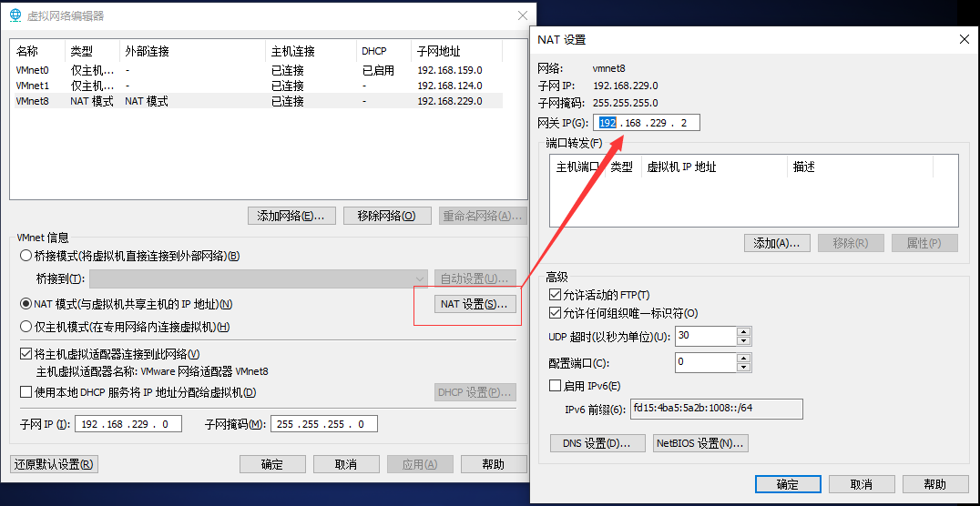Click subnet address 192.168.124.0 cell
The width and height of the screenshot is (980, 506).
pos(450,86)
